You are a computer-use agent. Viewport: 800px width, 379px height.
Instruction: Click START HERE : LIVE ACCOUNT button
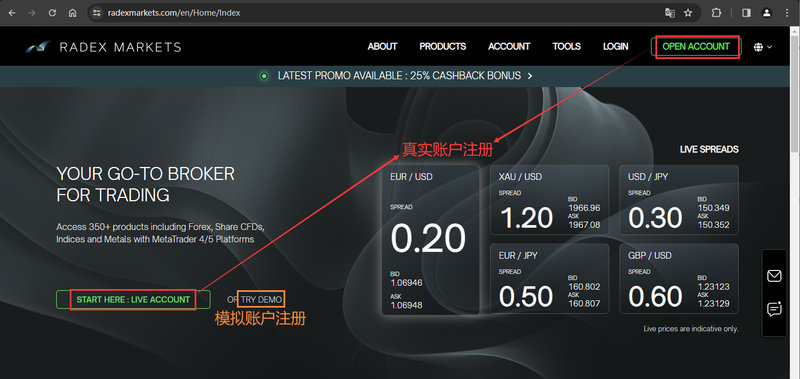[x=133, y=299]
